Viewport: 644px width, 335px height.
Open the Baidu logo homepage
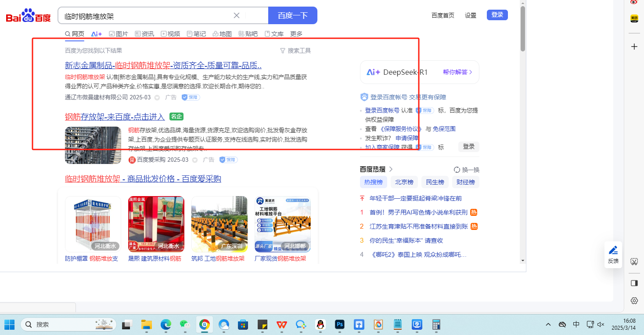click(29, 16)
